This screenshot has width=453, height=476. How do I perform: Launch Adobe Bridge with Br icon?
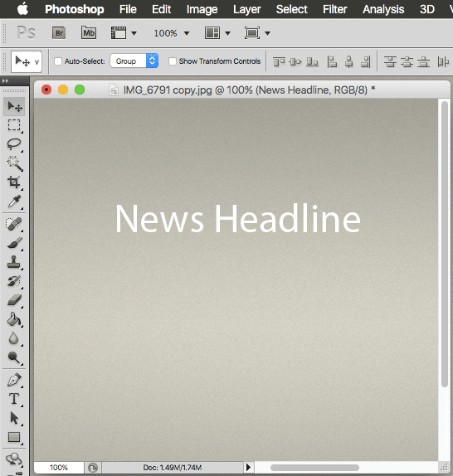click(x=59, y=33)
